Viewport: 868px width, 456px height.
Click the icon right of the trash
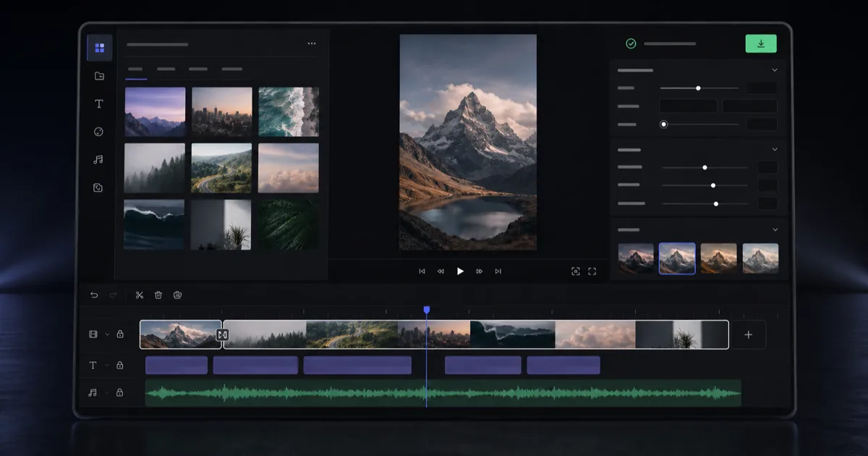tap(177, 295)
